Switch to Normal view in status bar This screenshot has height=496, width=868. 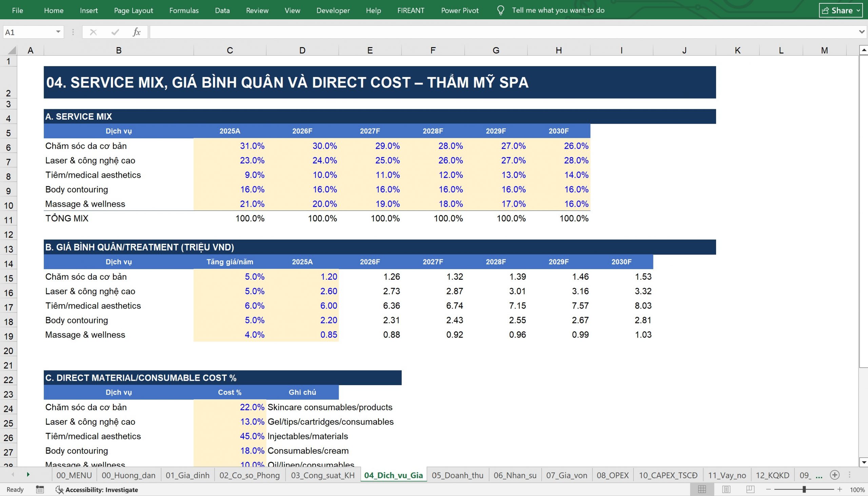pyautogui.click(x=702, y=490)
